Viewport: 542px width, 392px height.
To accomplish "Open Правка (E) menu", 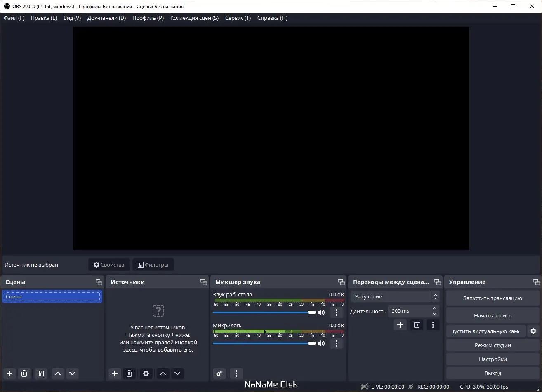I will click(44, 18).
